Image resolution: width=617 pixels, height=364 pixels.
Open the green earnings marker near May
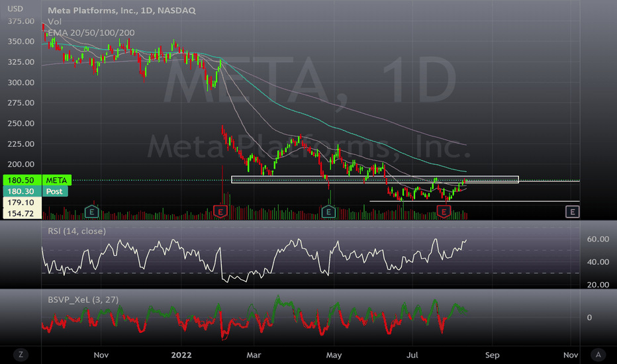point(328,212)
